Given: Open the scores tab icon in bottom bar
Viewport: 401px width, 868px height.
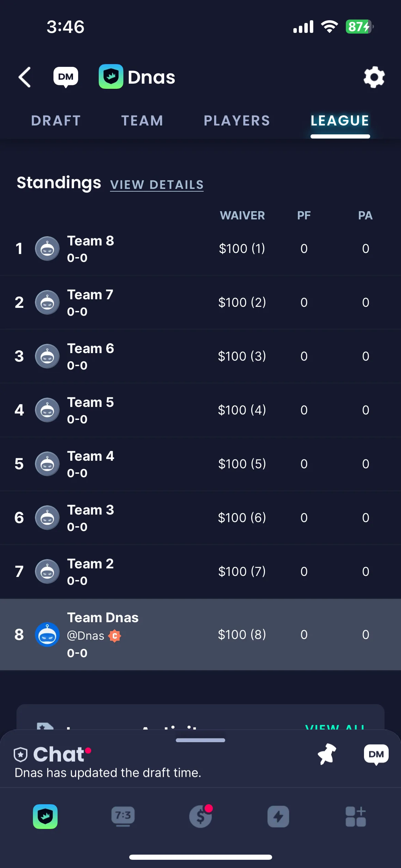Looking at the screenshot, I should [123, 817].
